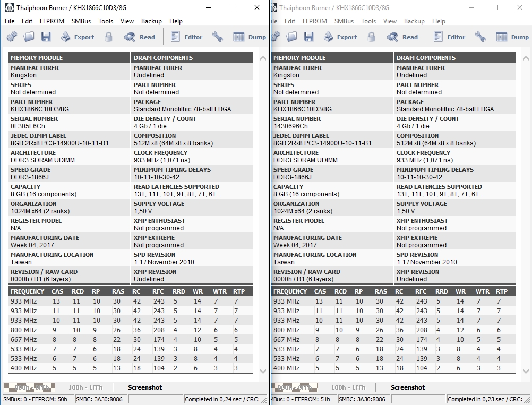The image size is (532, 405).
Task: Click serial number 1430696Ch in right window
Action: click(x=290, y=126)
